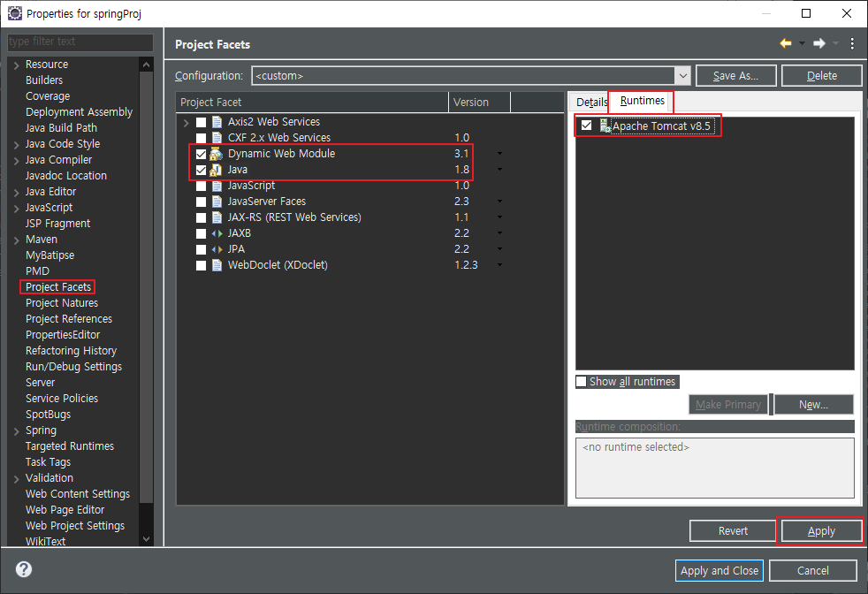Expand the Axis2 Web Services tree node
Image resolution: width=868 pixels, height=594 pixels.
(x=186, y=122)
